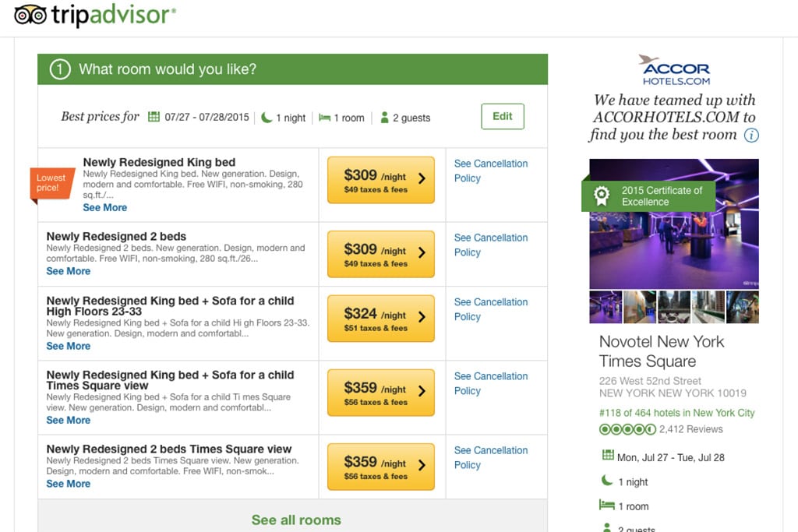Screen dimensions: 798x532
Task: Expand See More for King bed High Floors 23-33
Action: click(x=69, y=346)
